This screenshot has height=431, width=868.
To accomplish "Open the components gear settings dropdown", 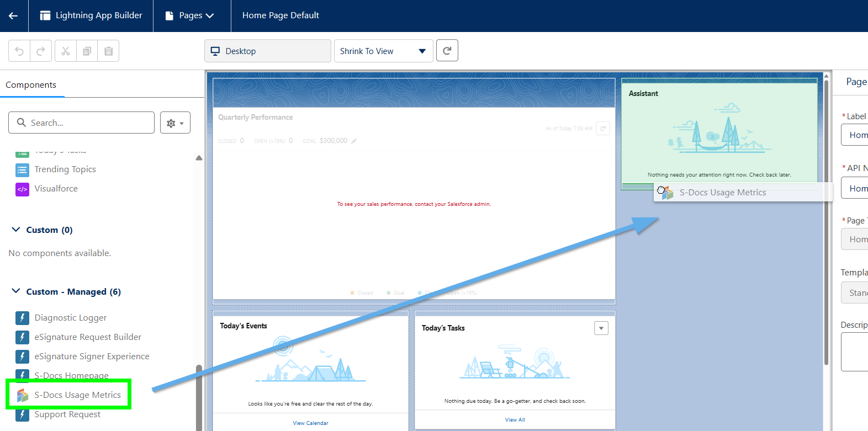I will point(175,123).
